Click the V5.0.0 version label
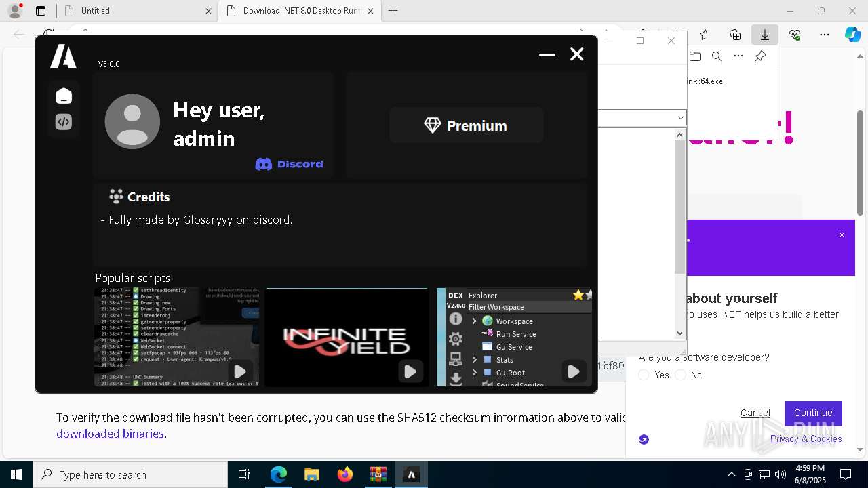Screen dimensions: 868x488 pos(108,64)
